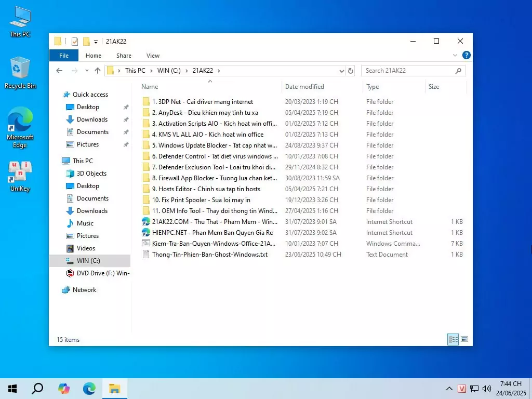Select folder 4. KMS VL ALL AIO
The image size is (532, 399).
(208, 135)
